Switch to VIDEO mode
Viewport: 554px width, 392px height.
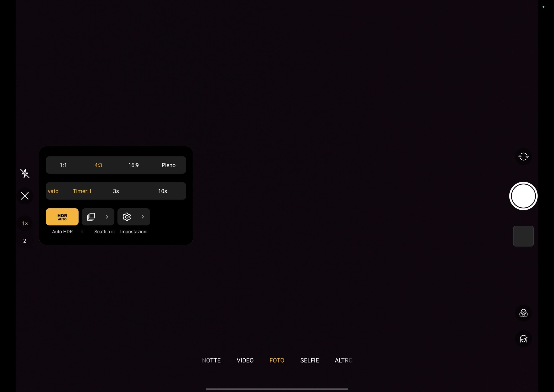point(245,360)
